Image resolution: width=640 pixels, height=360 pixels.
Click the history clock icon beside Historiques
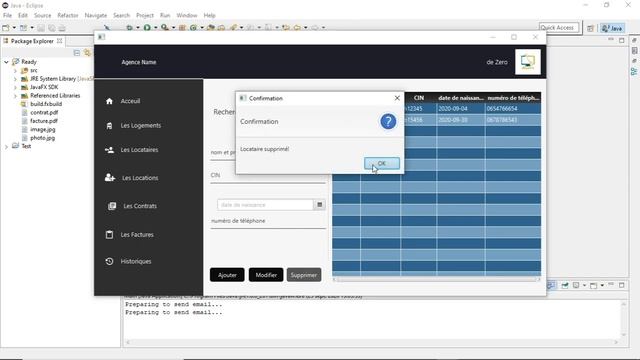coord(109,261)
